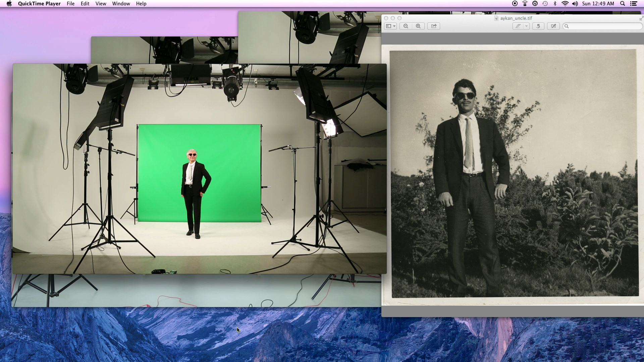Screen dimensions: 644x362
Task: Open the volume control in menu bar
Action: click(x=575, y=4)
